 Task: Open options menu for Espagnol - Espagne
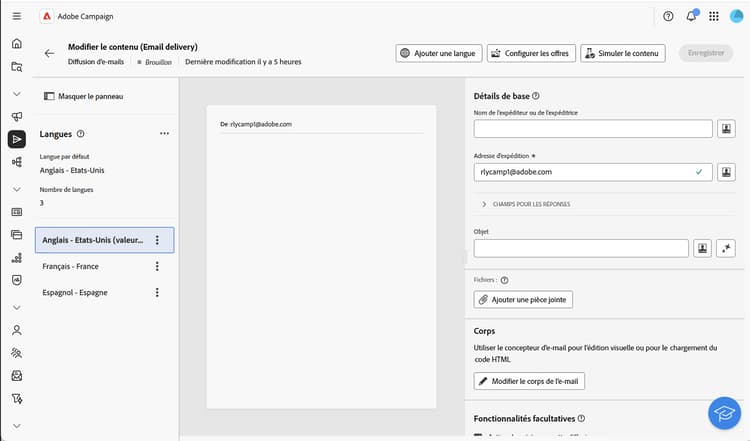(157, 292)
